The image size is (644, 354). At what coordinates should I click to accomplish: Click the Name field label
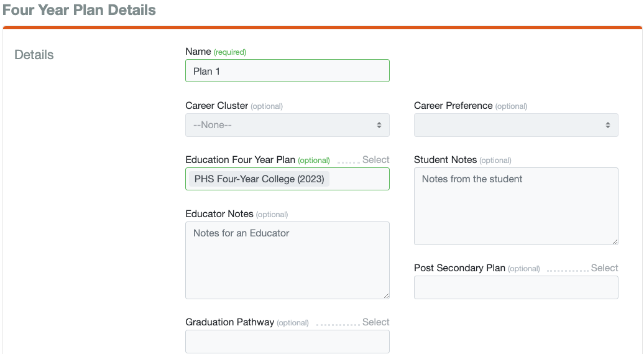pyautogui.click(x=198, y=52)
